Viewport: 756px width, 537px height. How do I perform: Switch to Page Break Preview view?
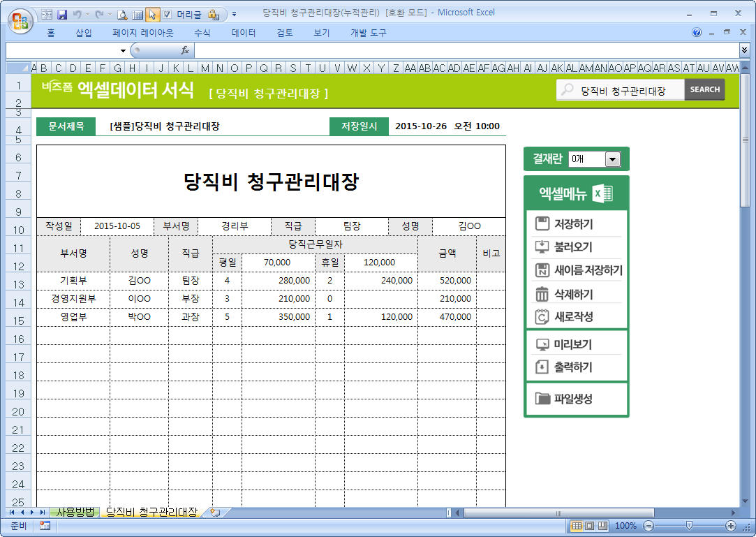tap(601, 526)
